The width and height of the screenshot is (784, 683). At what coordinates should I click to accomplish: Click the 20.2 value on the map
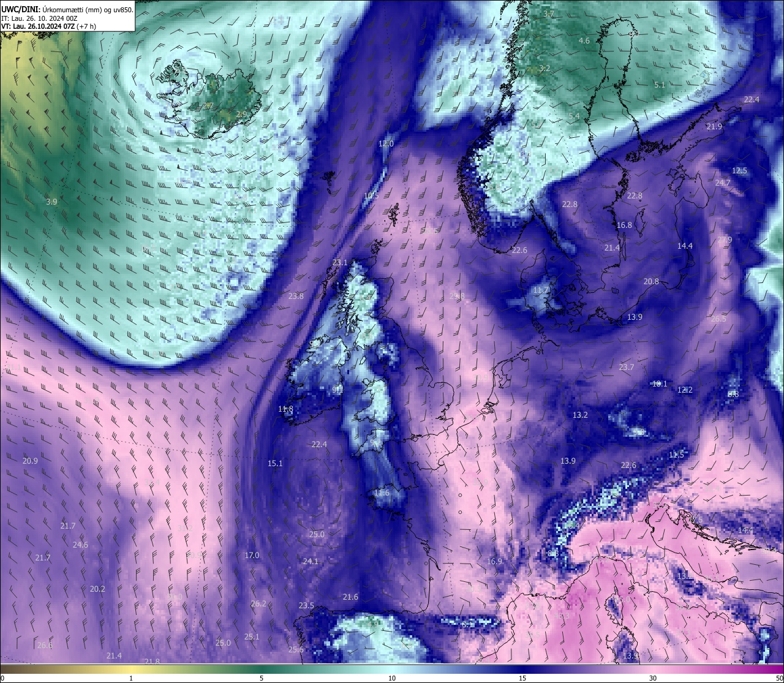click(97, 589)
